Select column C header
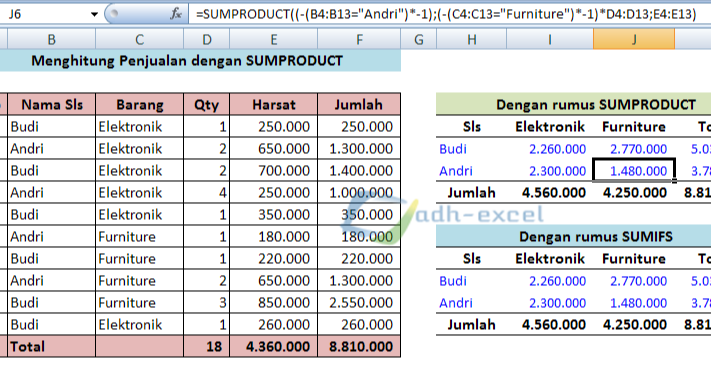711x373 pixels. (x=139, y=39)
